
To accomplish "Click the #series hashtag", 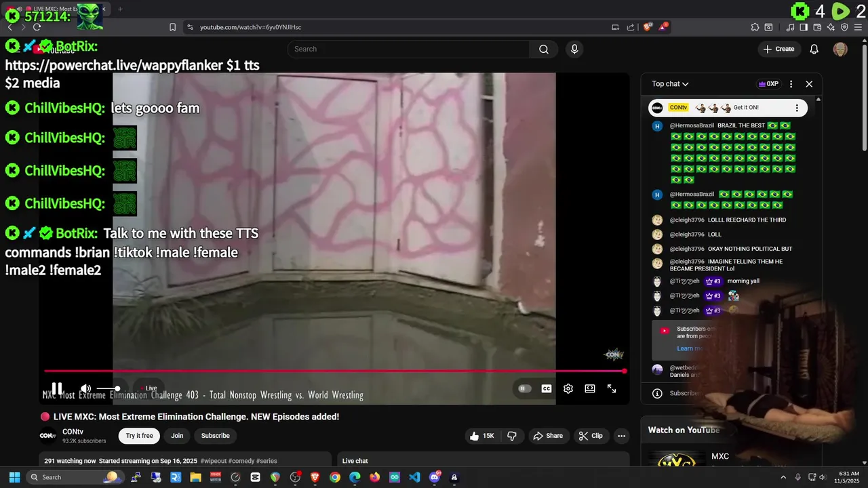I will [267, 461].
